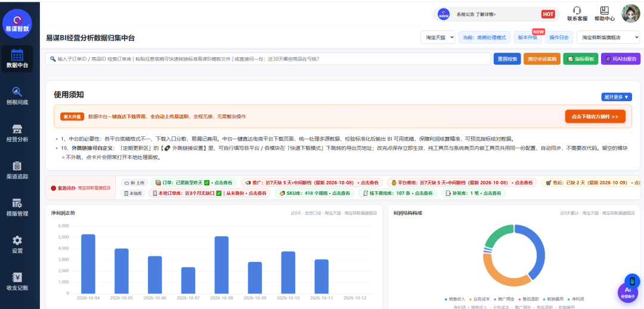Click the cloud BI 上传 tag
The image size is (644, 309).
pyautogui.click(x=134, y=183)
